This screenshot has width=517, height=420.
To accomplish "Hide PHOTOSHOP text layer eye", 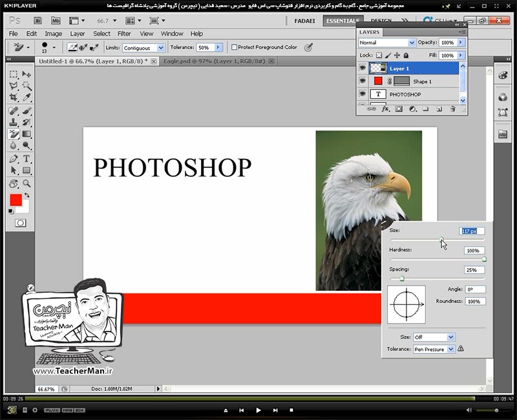I will pyautogui.click(x=363, y=94).
